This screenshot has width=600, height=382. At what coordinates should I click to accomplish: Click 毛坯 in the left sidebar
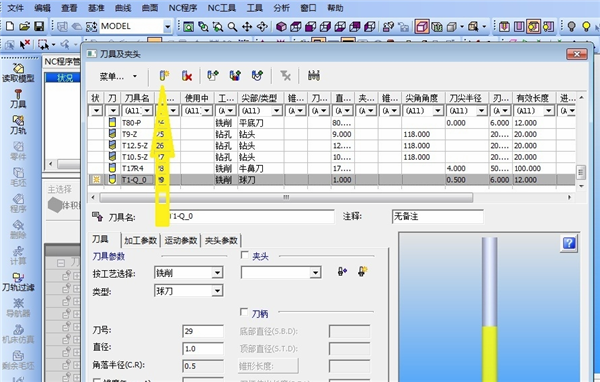pyautogui.click(x=18, y=177)
